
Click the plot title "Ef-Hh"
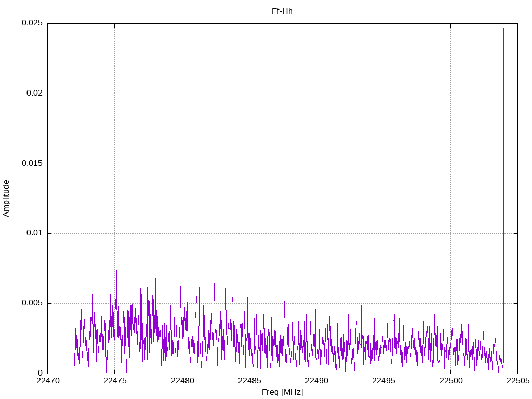click(x=282, y=11)
